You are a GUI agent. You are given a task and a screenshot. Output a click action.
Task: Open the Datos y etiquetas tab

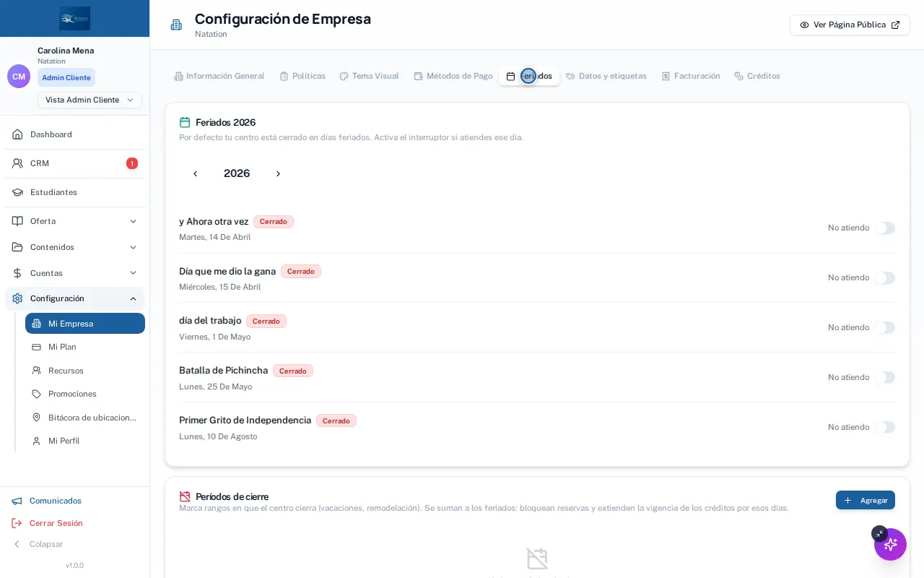(x=606, y=76)
